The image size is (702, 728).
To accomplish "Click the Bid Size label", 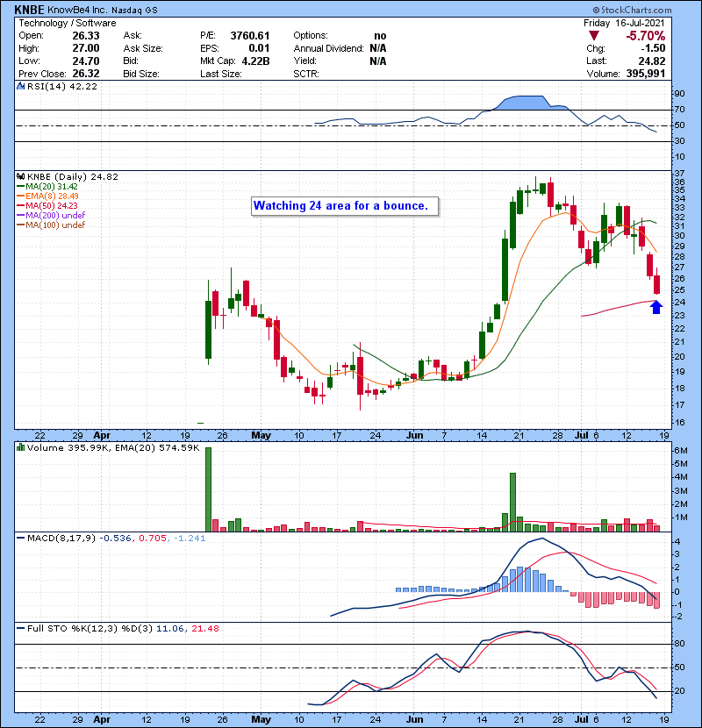I will coord(141,74).
